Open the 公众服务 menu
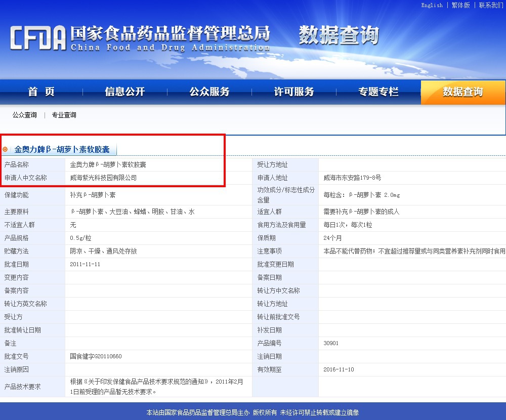The height and width of the screenshot is (420, 506). [x=209, y=92]
